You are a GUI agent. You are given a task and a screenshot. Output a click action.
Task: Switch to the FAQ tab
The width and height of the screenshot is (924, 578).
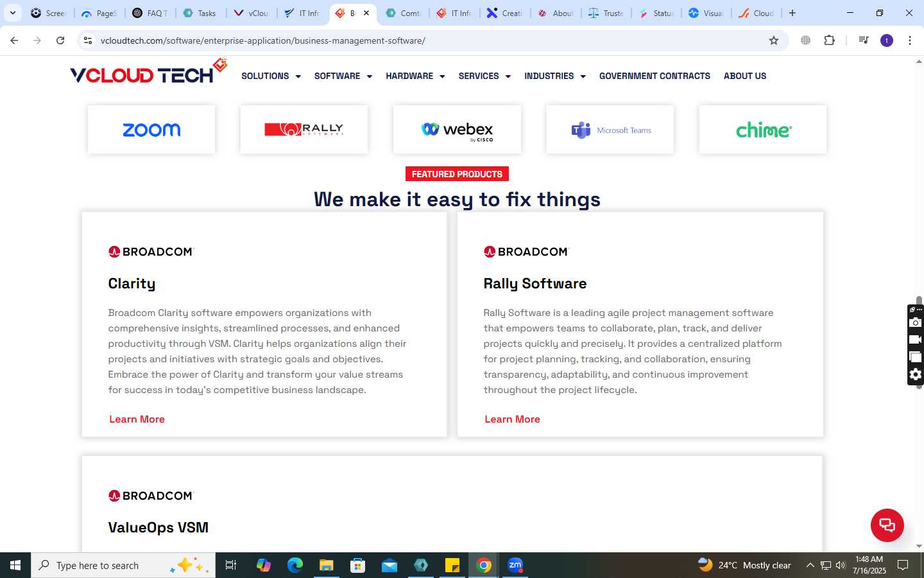tap(150, 13)
